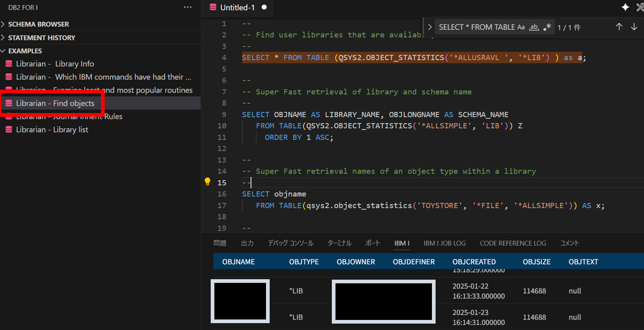Open the コメント panel tab
This screenshot has height=330, width=644.
click(569, 243)
